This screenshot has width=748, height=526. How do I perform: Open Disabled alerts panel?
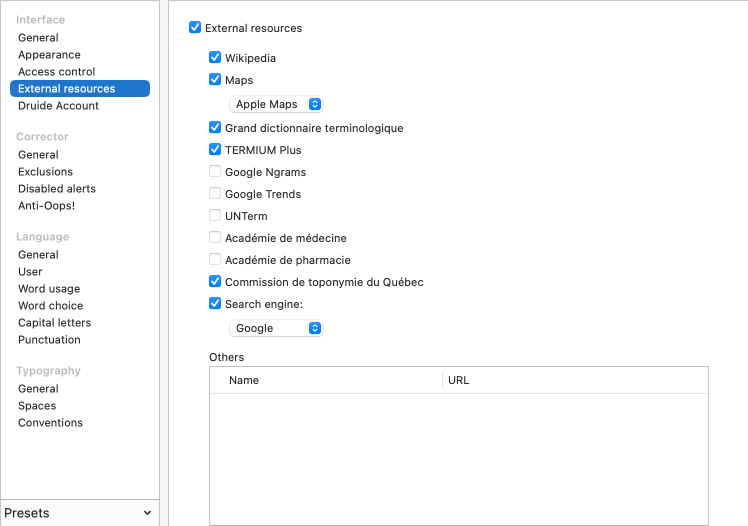pyautogui.click(x=57, y=189)
